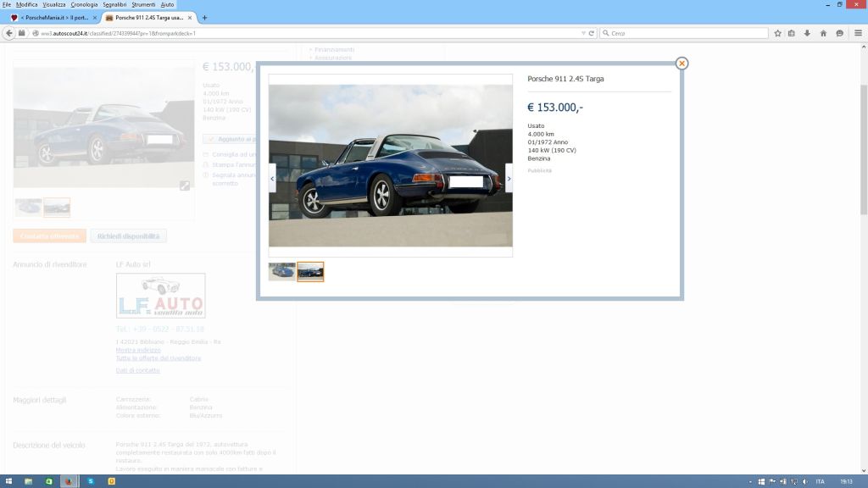Click the taskbar clock
Image resolution: width=868 pixels, height=488 pixels.
coord(846,482)
